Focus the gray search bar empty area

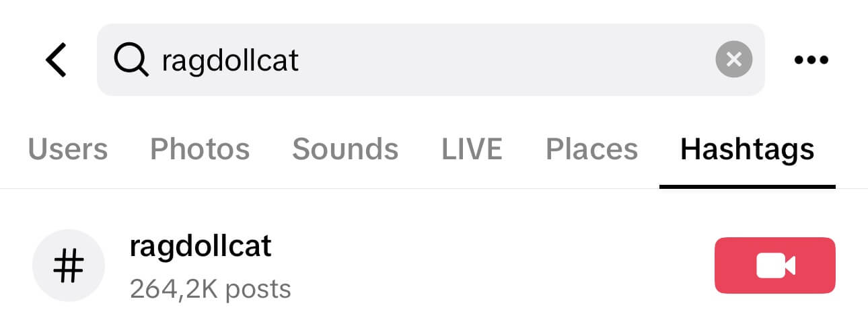[505, 60]
